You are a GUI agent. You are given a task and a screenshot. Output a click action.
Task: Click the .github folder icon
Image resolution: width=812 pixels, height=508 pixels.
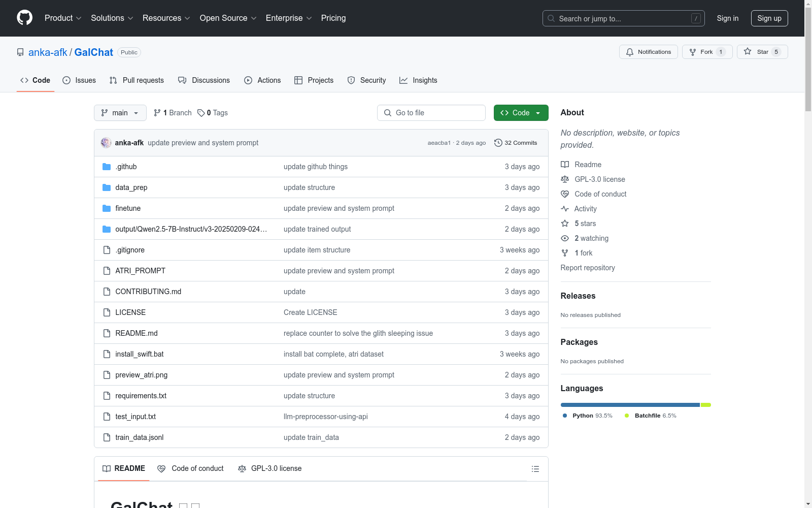pos(107,167)
